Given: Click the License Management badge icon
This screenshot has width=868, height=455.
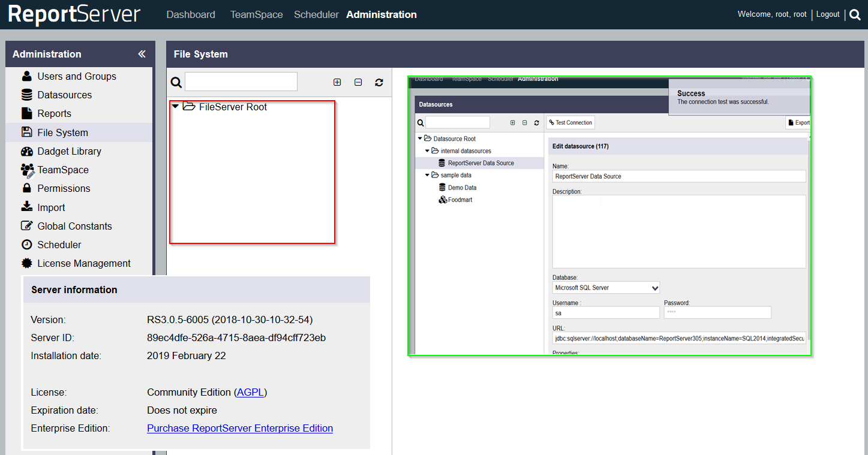Looking at the screenshot, I should coord(27,263).
